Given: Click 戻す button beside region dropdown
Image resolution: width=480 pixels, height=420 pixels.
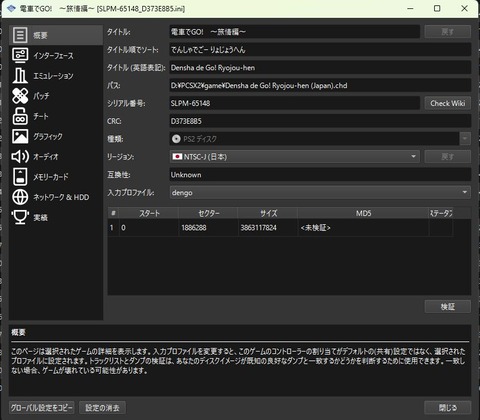Looking at the screenshot, I should (448, 156).
